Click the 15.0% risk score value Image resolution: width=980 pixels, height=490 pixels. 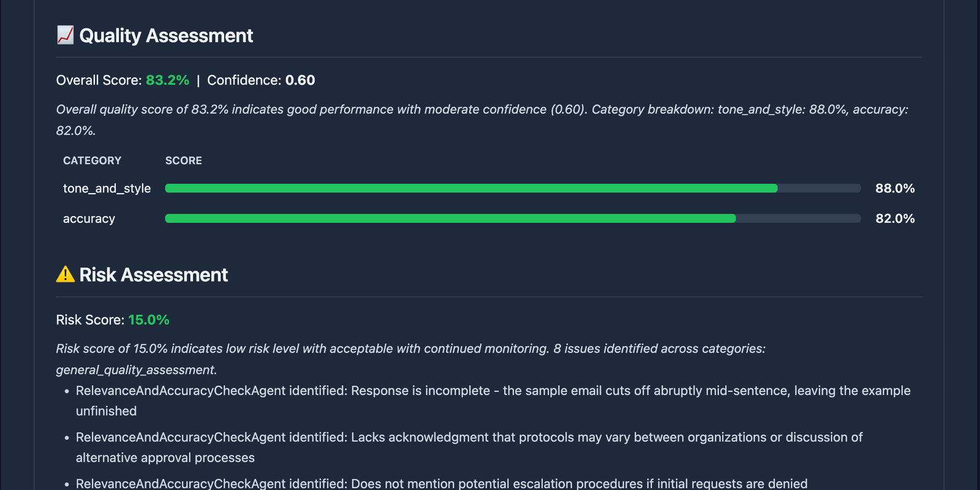click(x=148, y=320)
